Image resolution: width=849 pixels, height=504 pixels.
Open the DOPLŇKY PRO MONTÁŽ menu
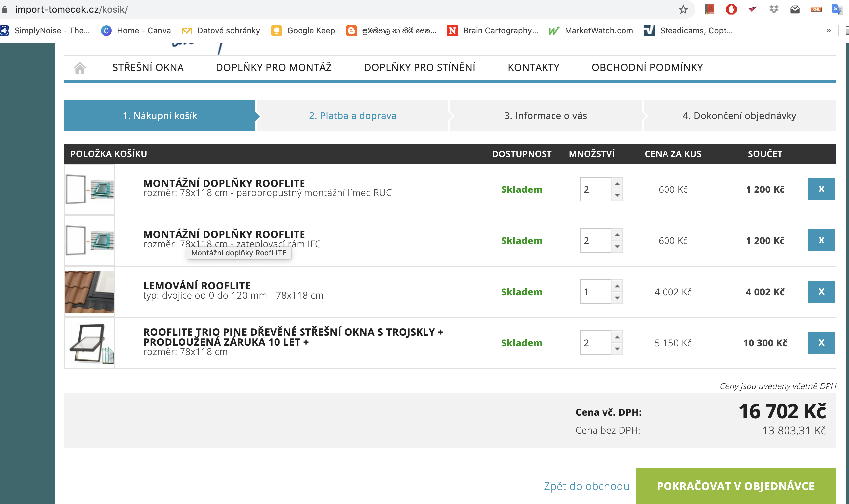tap(274, 67)
